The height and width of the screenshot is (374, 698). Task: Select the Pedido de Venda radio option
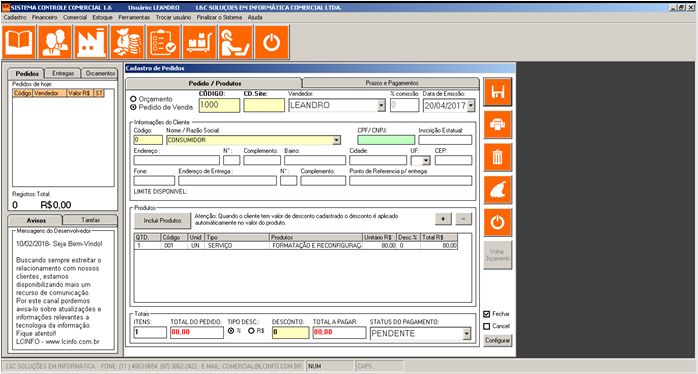point(133,107)
